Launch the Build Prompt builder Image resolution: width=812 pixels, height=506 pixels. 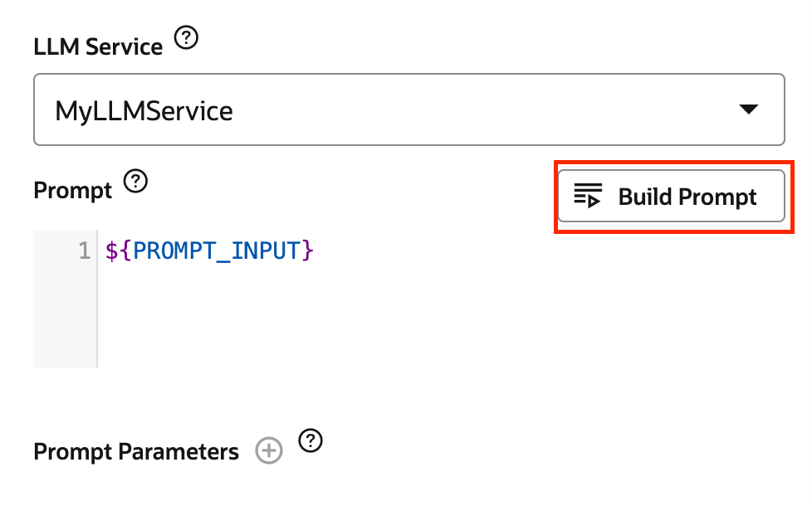pos(671,196)
